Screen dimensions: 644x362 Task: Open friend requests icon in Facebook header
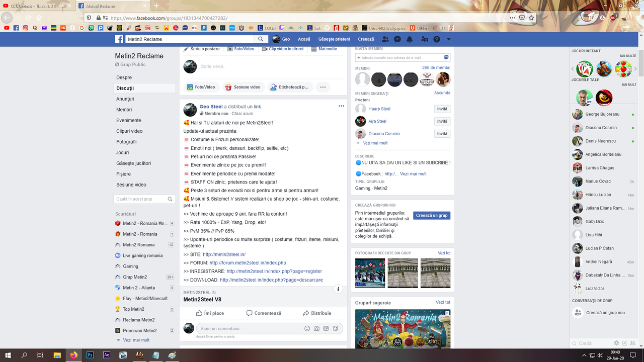tap(385, 39)
